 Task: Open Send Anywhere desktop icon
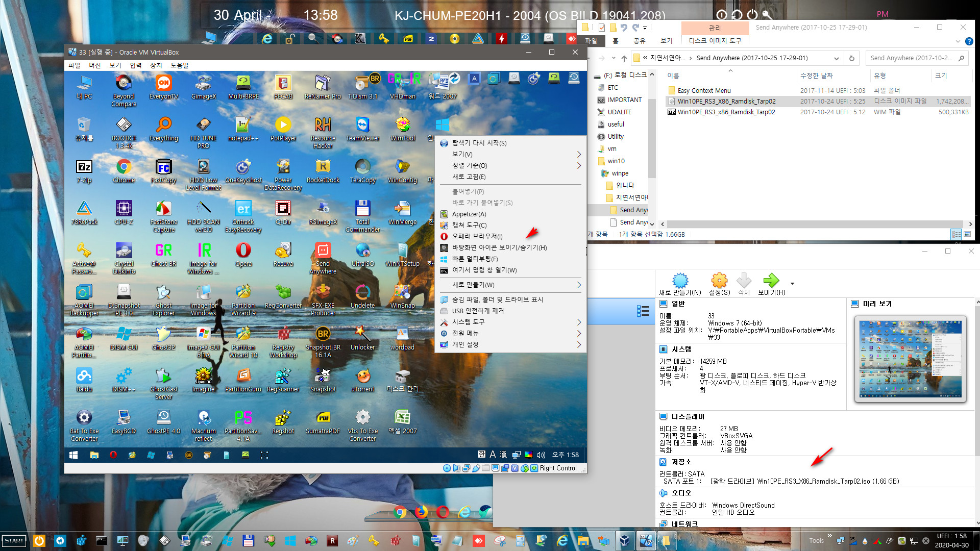323,258
